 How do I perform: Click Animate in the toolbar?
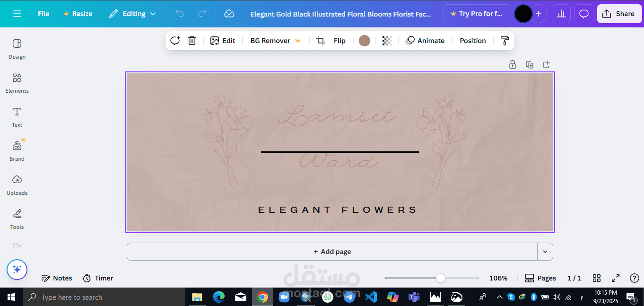click(425, 41)
